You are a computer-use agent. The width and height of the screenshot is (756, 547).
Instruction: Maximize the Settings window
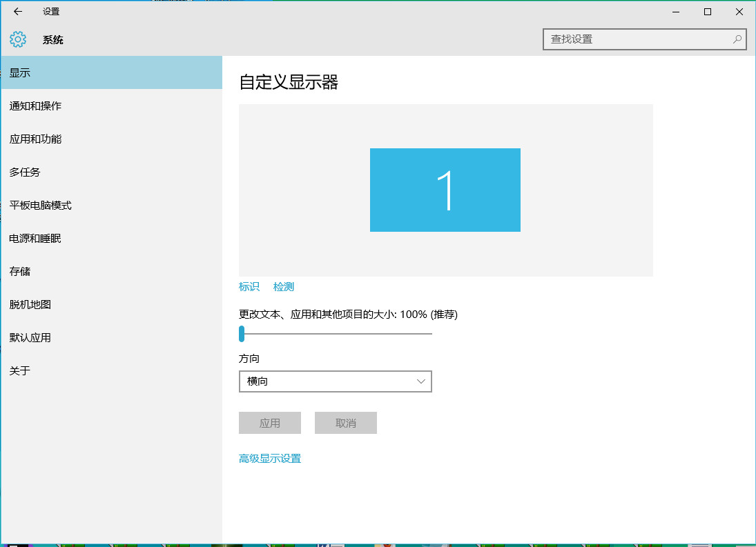(x=708, y=12)
